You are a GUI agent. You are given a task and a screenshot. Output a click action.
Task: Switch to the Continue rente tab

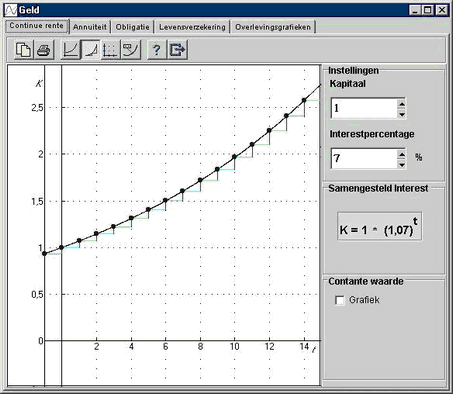(x=37, y=26)
